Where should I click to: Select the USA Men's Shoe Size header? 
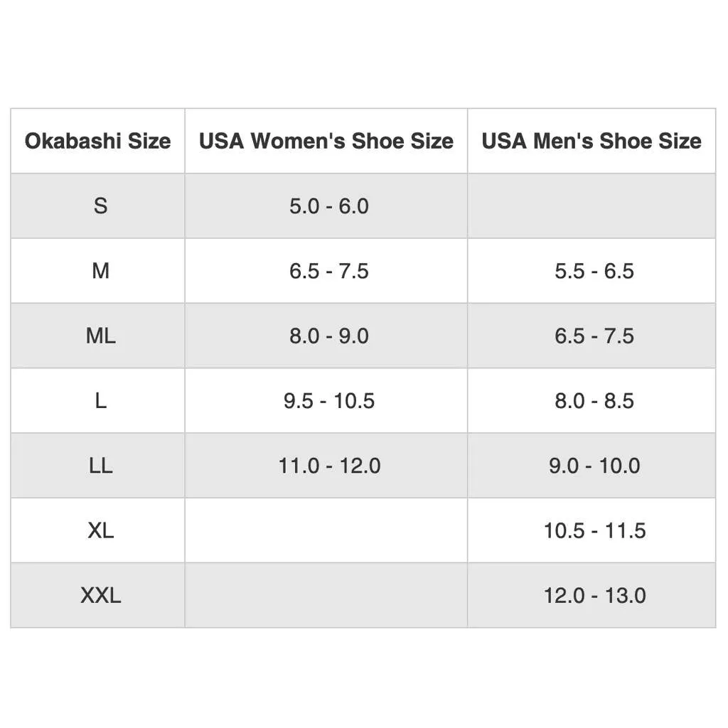tap(591, 141)
